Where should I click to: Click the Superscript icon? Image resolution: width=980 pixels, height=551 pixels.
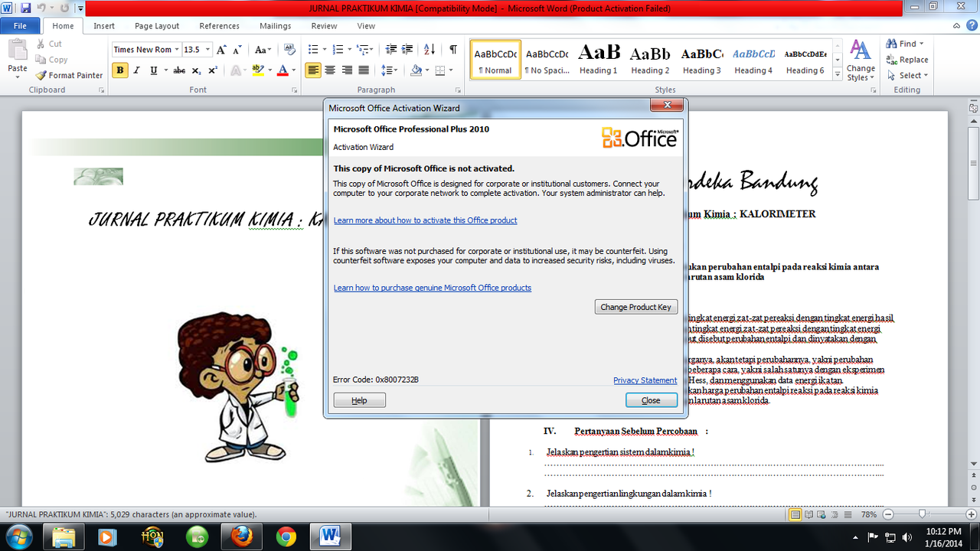(213, 70)
